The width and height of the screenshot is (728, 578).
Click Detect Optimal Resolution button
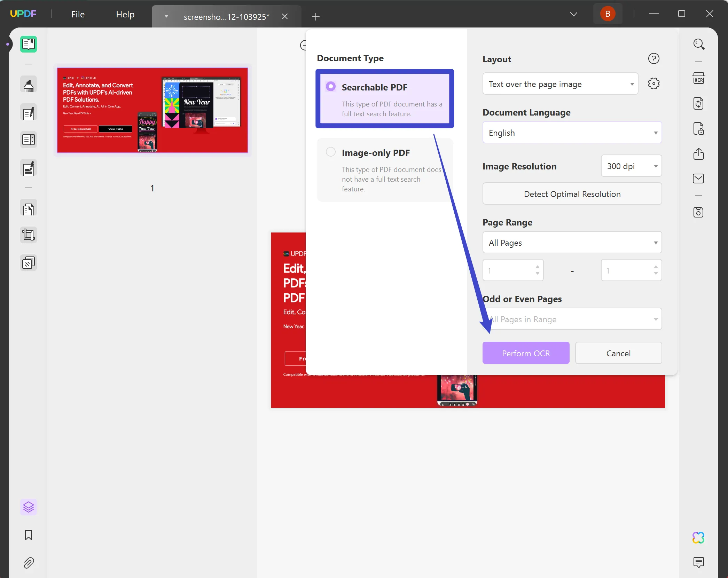572,193
